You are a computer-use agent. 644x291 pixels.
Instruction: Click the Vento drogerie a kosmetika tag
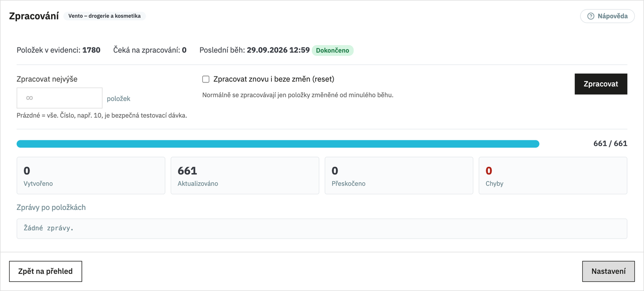(104, 16)
